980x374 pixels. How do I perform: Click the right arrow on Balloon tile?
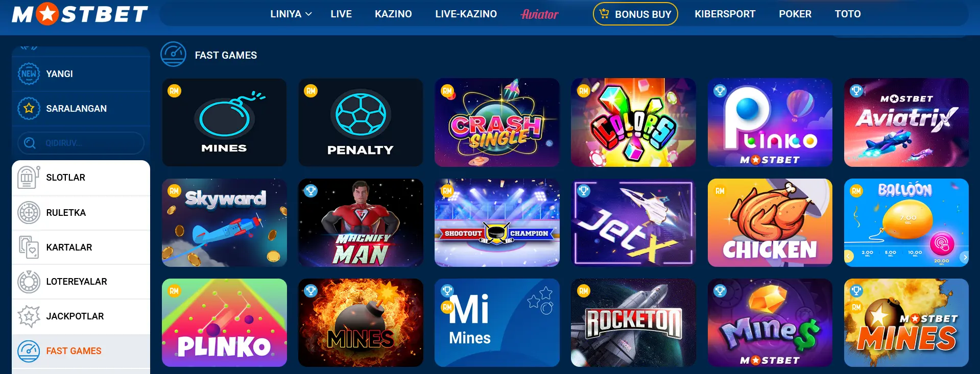964,257
